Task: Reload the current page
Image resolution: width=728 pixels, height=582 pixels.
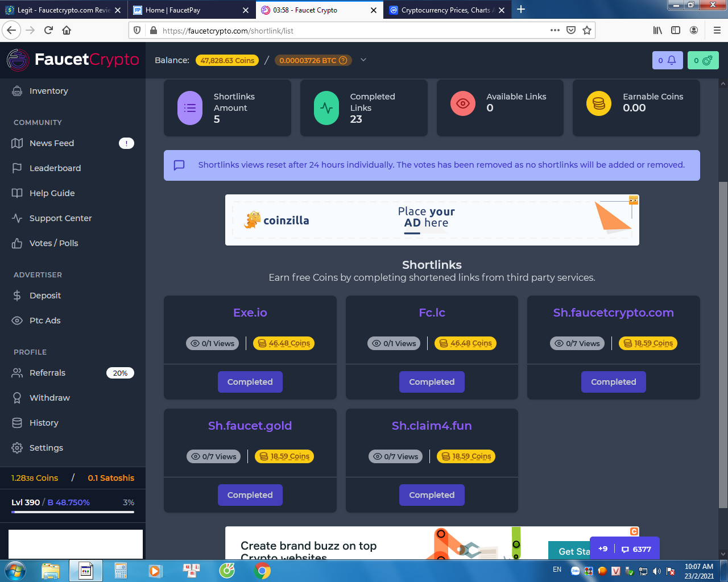Action: coord(48,30)
